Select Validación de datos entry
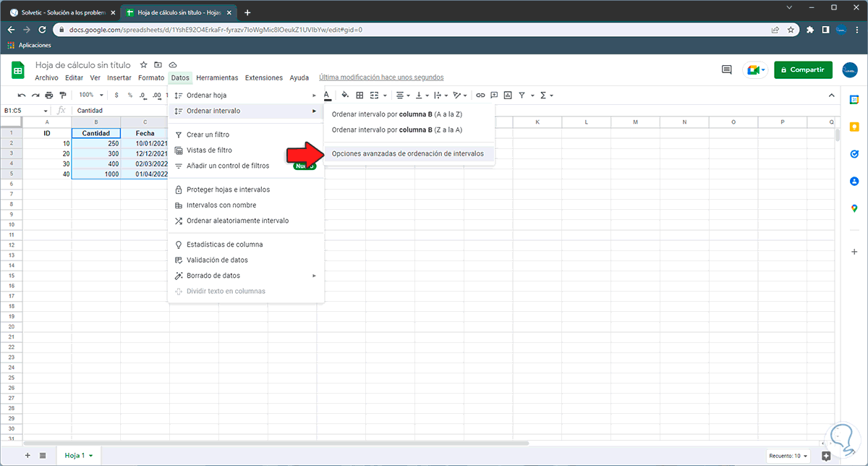Viewport: 868px width, 466px height. pyautogui.click(x=246, y=260)
